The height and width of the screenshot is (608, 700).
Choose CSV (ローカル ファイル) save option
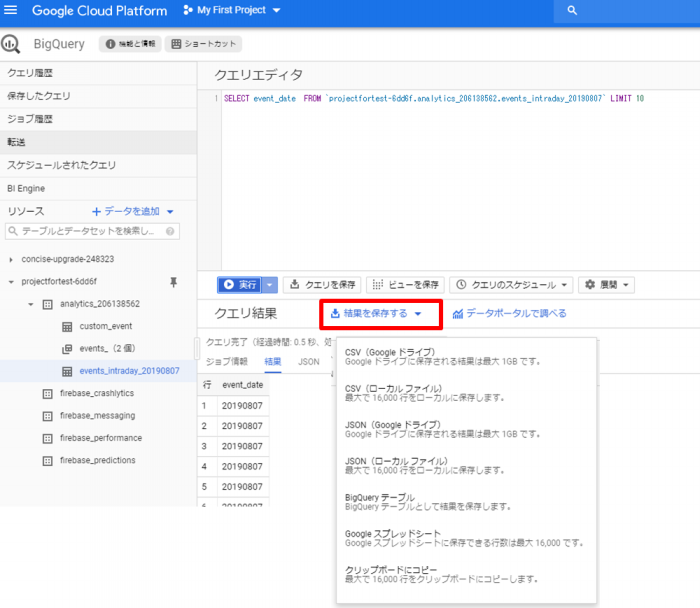click(467, 393)
